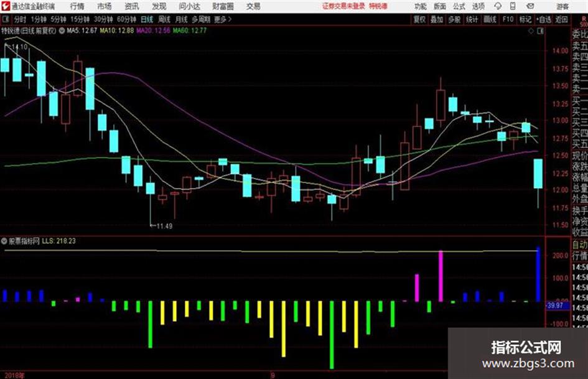
Task: Open the 问小达 menu
Action: coord(190,6)
